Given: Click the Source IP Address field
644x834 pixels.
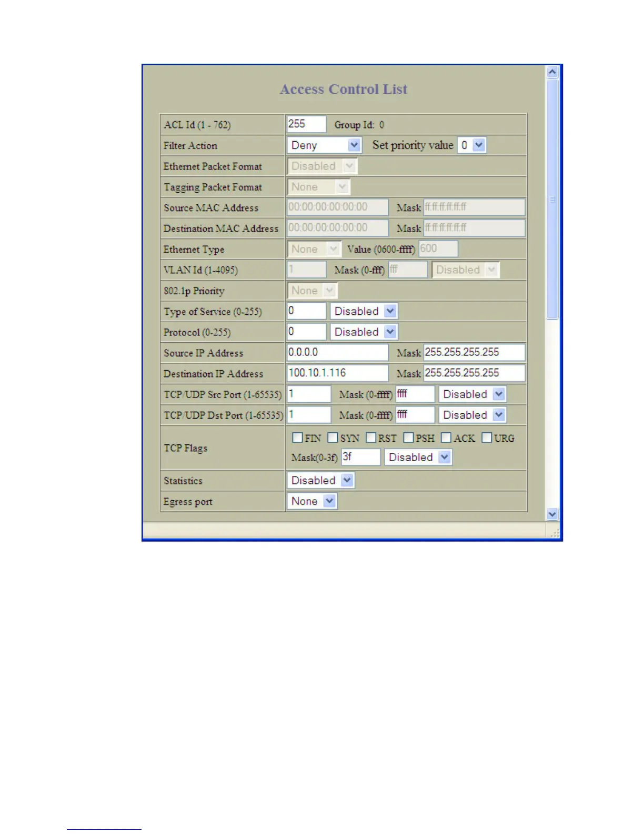Looking at the screenshot, I should coord(338,353).
